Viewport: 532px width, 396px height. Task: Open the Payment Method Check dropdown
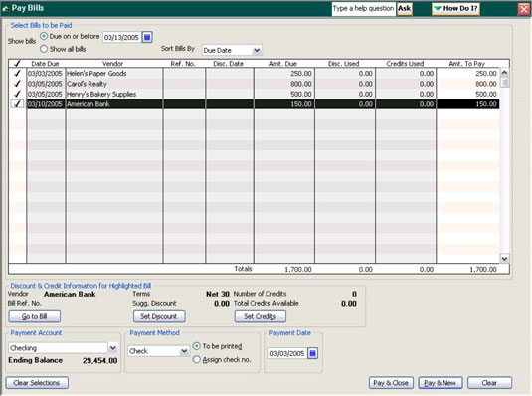point(184,351)
